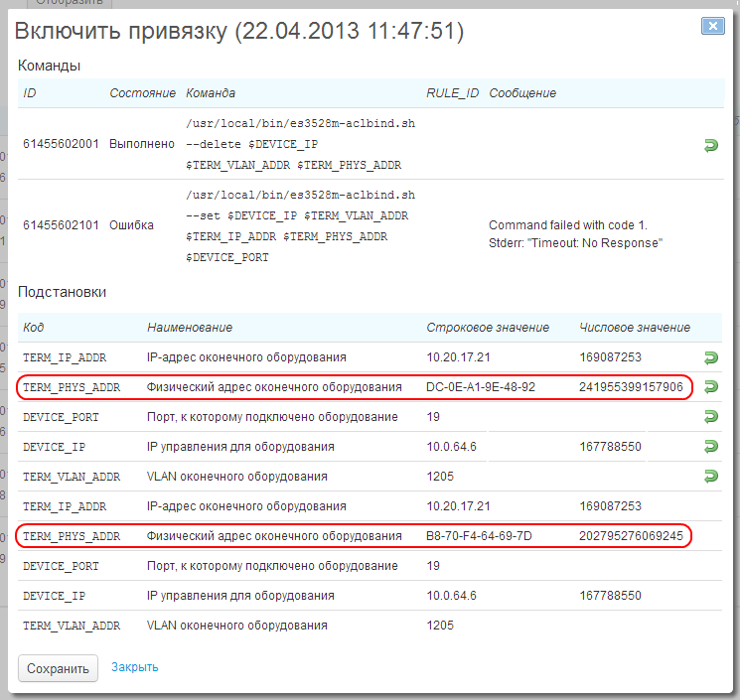This screenshot has width=740, height=700.
Task: Click the Состояние column header
Action: coord(142,93)
